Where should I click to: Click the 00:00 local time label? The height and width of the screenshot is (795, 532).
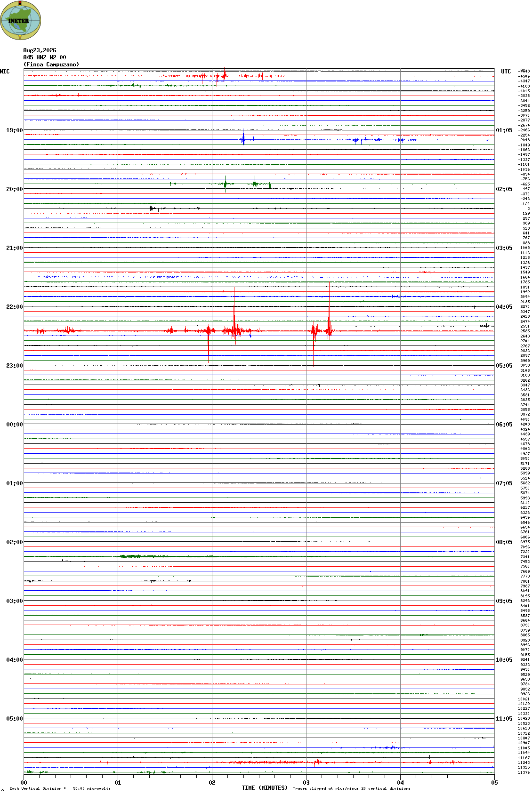tap(14, 425)
